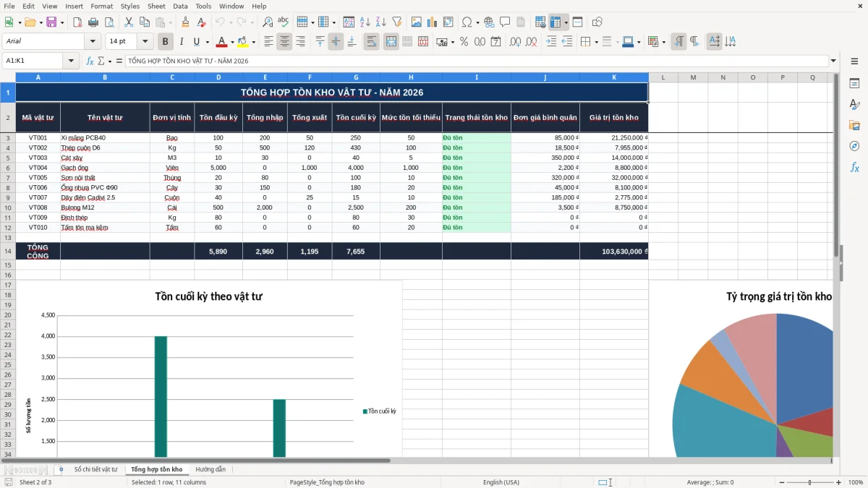Screen dimensions: 868x488
Task: Open the File menu
Action: tap(9, 6)
